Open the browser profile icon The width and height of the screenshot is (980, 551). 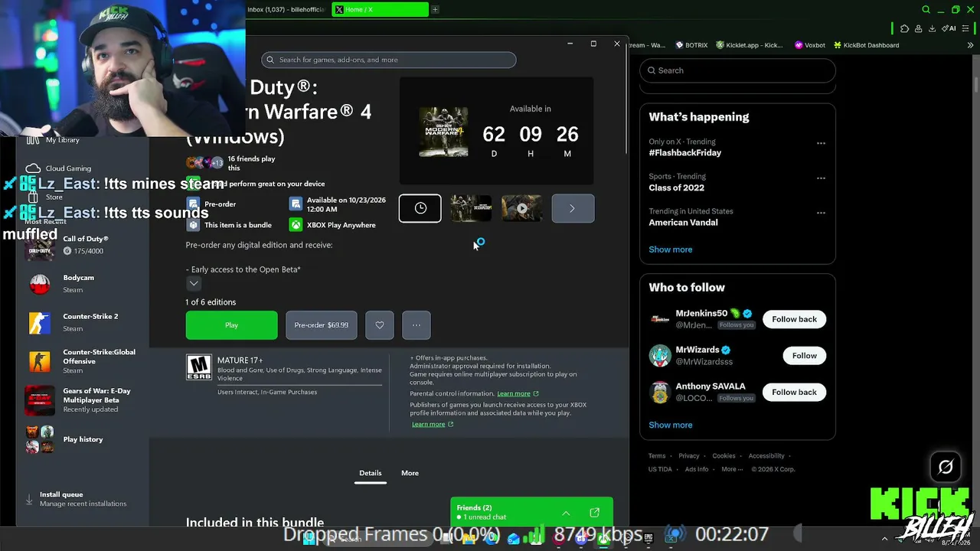point(918,28)
